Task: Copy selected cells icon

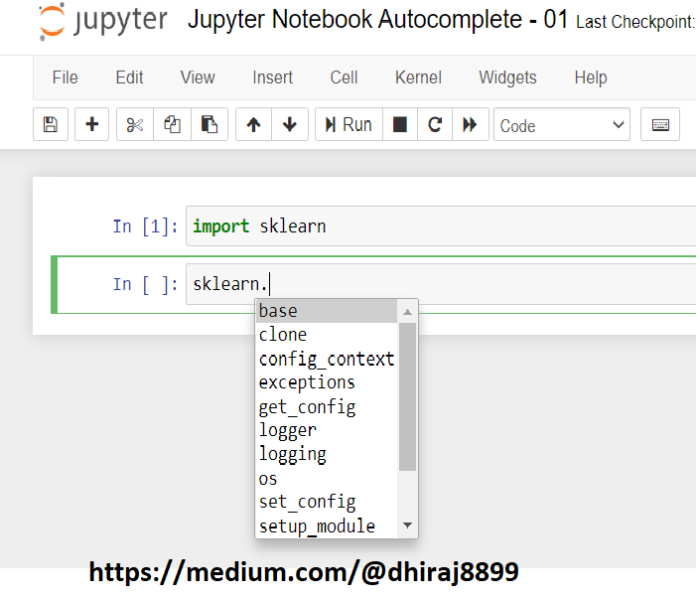Action: point(173,124)
